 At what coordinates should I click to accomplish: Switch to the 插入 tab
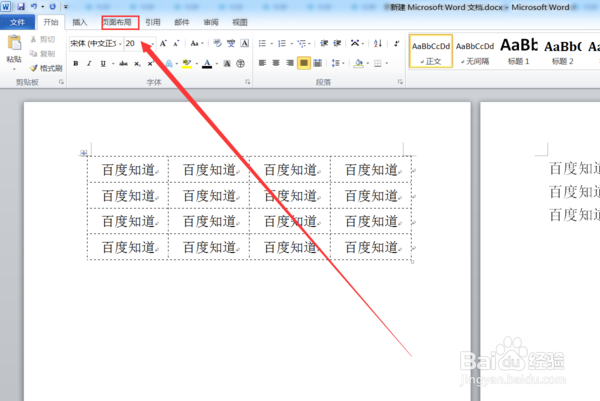click(x=80, y=22)
